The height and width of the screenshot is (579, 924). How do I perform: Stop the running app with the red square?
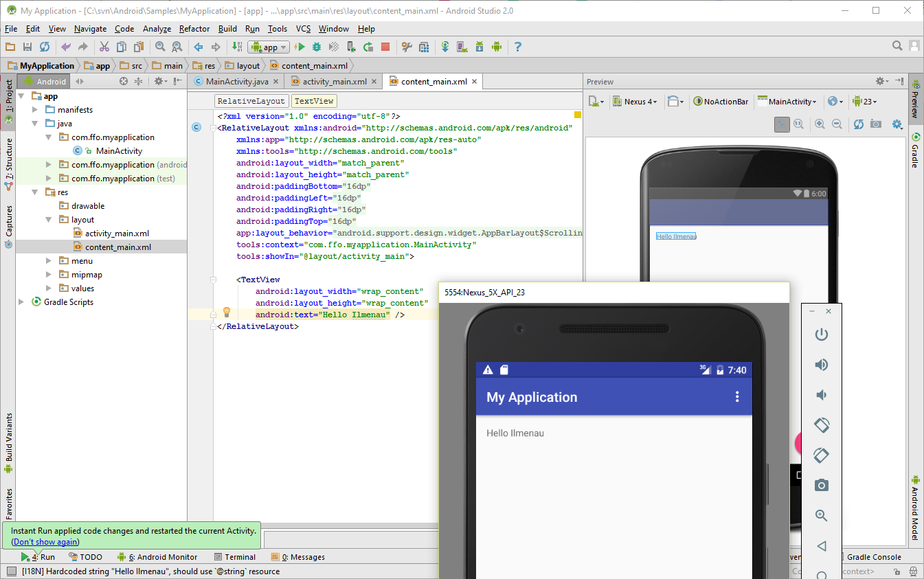point(385,47)
